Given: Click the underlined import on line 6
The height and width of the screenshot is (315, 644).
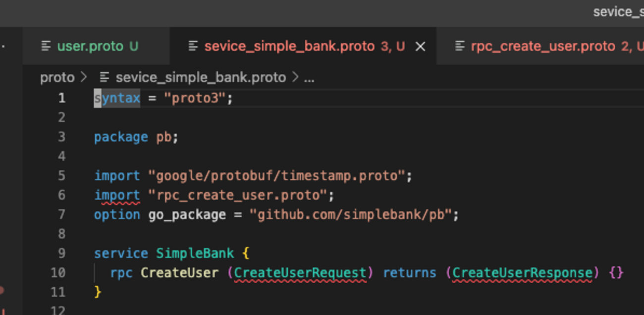Looking at the screenshot, I should [117, 195].
